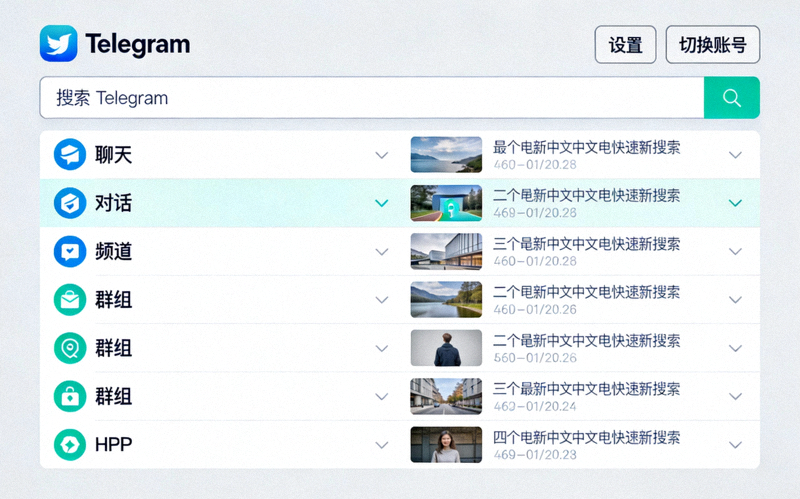The width and height of the screenshot is (800, 499).
Task: Collapse the highlighted 对话 row chevron
Action: click(x=382, y=203)
